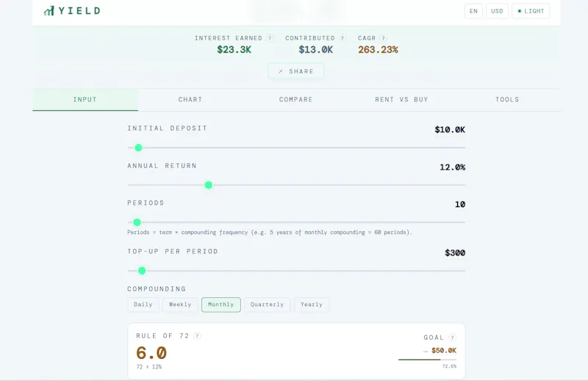The image size is (588, 381).
Task: Select Quarterly compounding
Action: pos(267,305)
